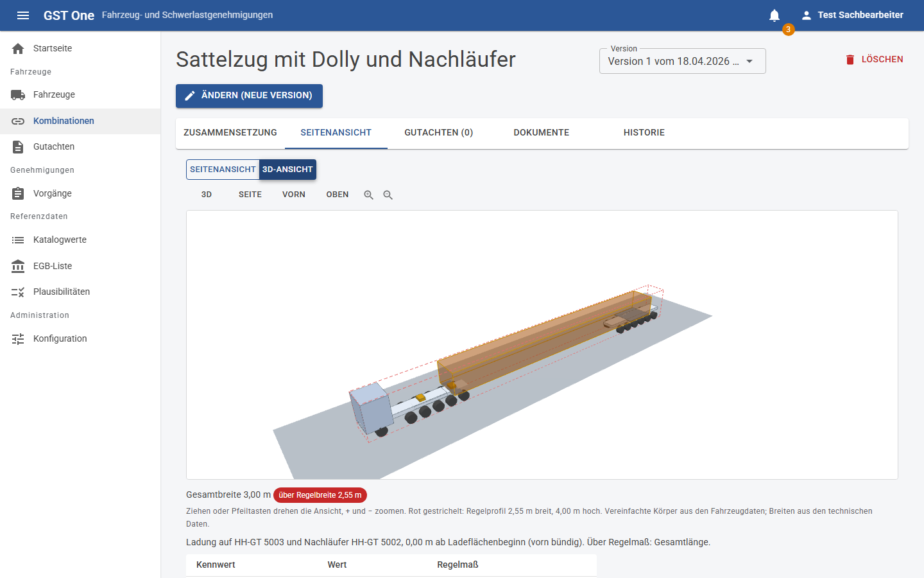The image size is (924, 578).
Task: Click the 'über Regelbreite 2,55 m' chip
Action: pyautogui.click(x=320, y=495)
